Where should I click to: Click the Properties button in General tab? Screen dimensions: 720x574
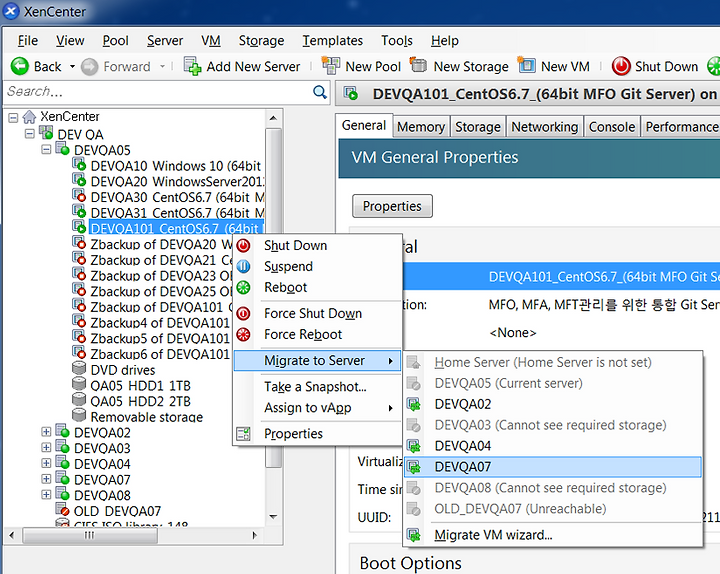click(x=392, y=206)
